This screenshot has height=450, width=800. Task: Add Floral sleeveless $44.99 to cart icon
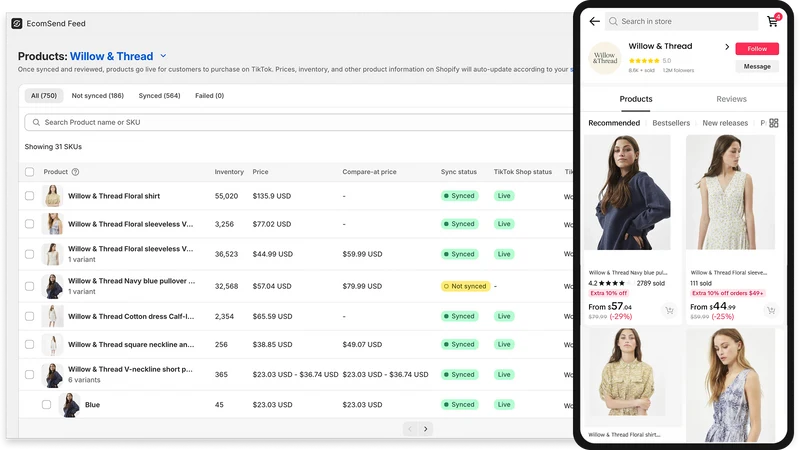[x=771, y=310]
